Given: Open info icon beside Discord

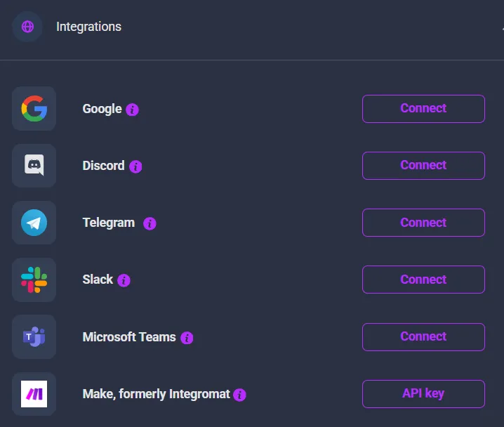Looking at the screenshot, I should coord(135,166).
